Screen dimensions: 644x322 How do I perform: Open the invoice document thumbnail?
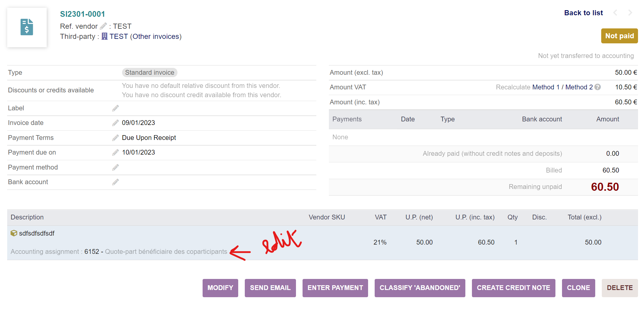(x=27, y=28)
